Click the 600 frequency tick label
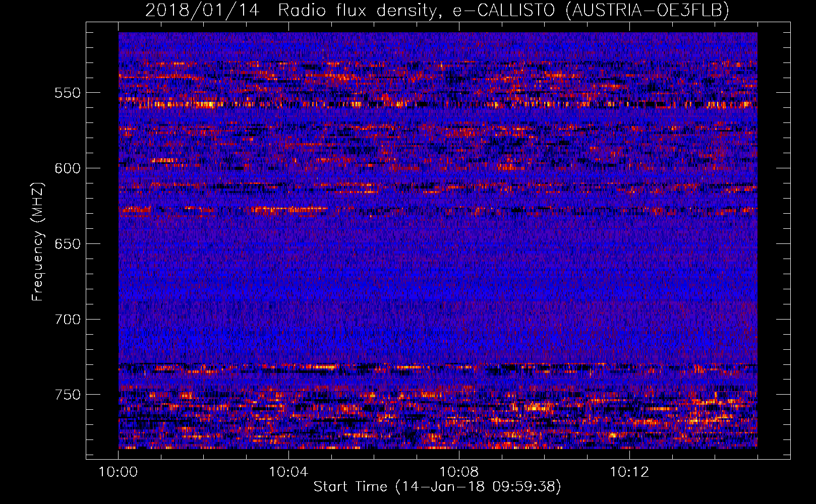Viewport: 816px width, 504px height. (68, 168)
